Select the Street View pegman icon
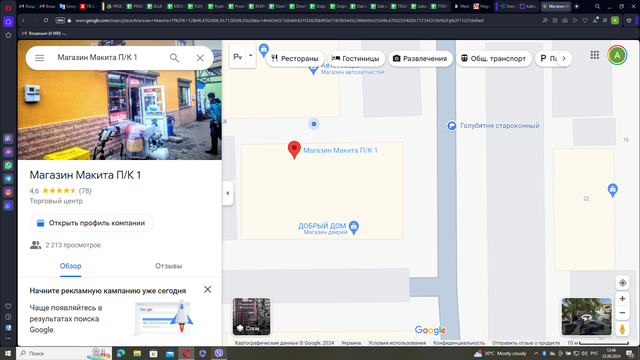 pyautogui.click(x=622, y=329)
